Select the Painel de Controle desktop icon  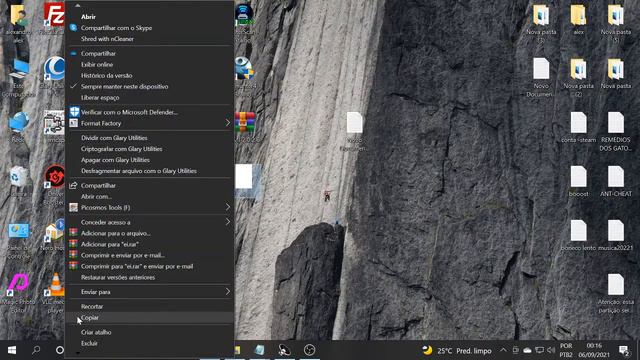coord(18,240)
